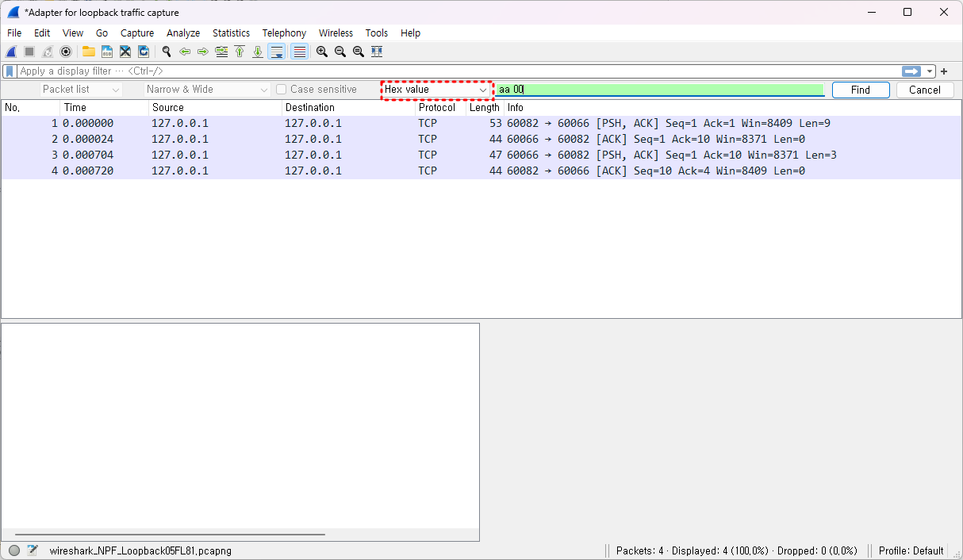
Task: Sort by the Destination column header
Action: [349, 108]
